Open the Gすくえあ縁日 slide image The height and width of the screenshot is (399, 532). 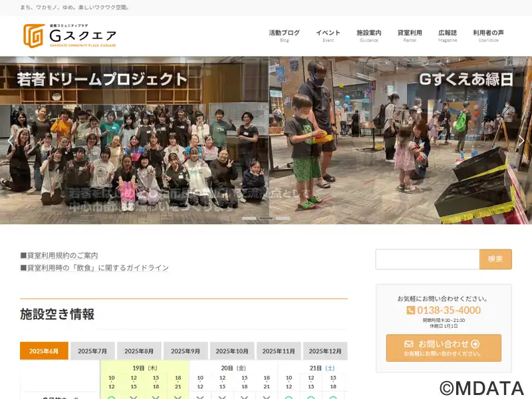(x=400, y=140)
